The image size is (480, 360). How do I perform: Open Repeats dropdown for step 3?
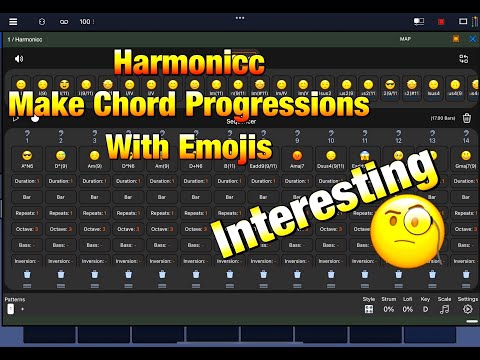click(x=95, y=213)
